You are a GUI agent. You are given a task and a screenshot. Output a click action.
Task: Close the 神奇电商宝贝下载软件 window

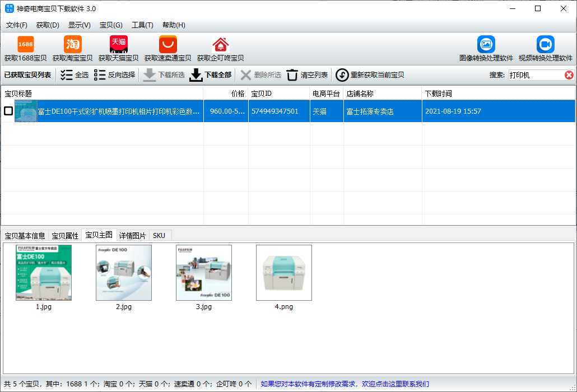tap(564, 8)
